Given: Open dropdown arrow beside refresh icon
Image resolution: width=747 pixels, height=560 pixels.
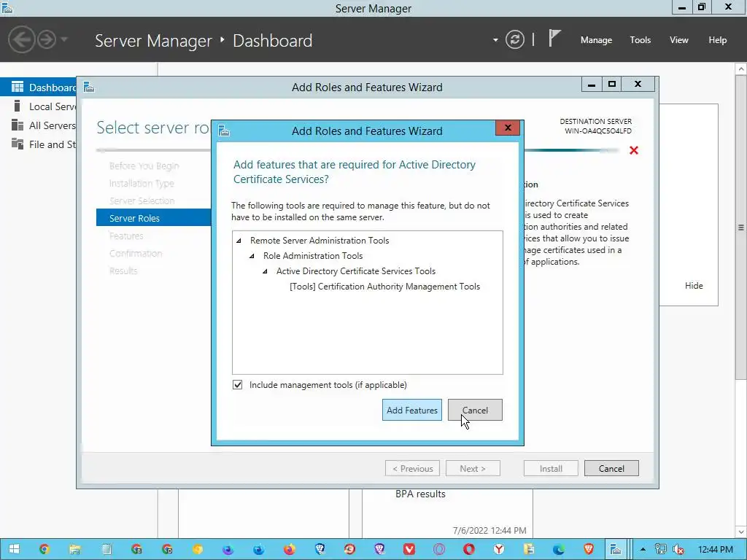Looking at the screenshot, I should click(x=495, y=40).
